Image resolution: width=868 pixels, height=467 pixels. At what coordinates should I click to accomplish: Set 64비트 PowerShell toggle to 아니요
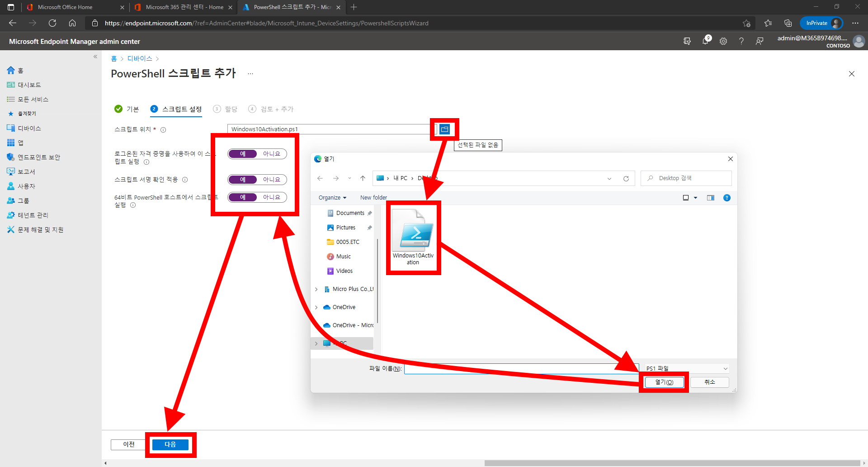click(x=272, y=197)
